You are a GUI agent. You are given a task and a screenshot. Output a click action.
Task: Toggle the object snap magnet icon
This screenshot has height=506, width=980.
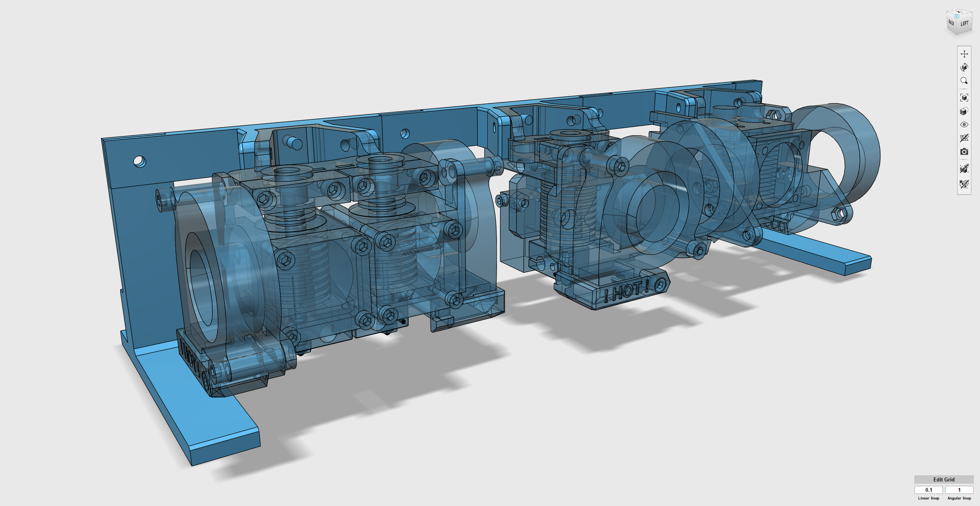point(964,169)
